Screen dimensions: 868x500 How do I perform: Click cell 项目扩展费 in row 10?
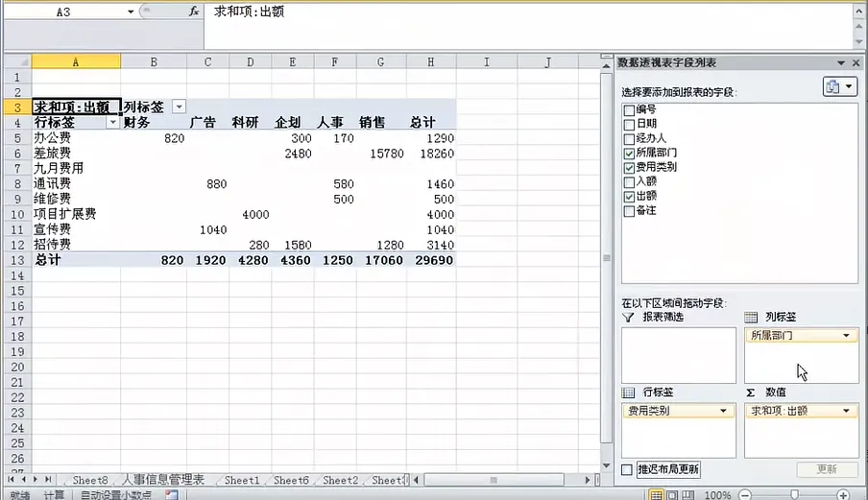click(76, 214)
